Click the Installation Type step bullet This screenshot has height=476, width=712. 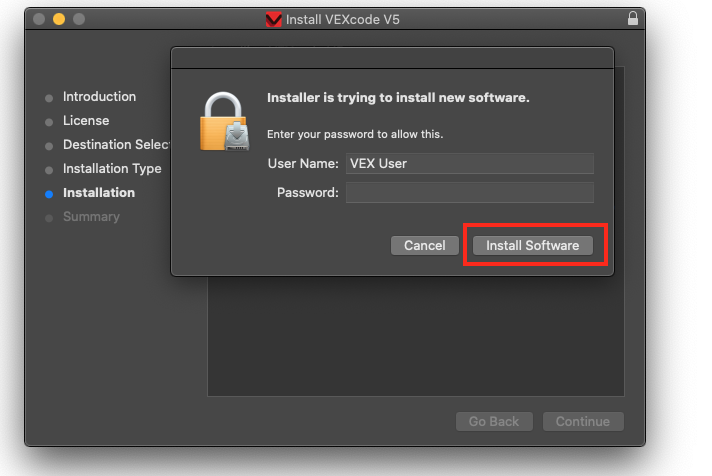pos(49,170)
